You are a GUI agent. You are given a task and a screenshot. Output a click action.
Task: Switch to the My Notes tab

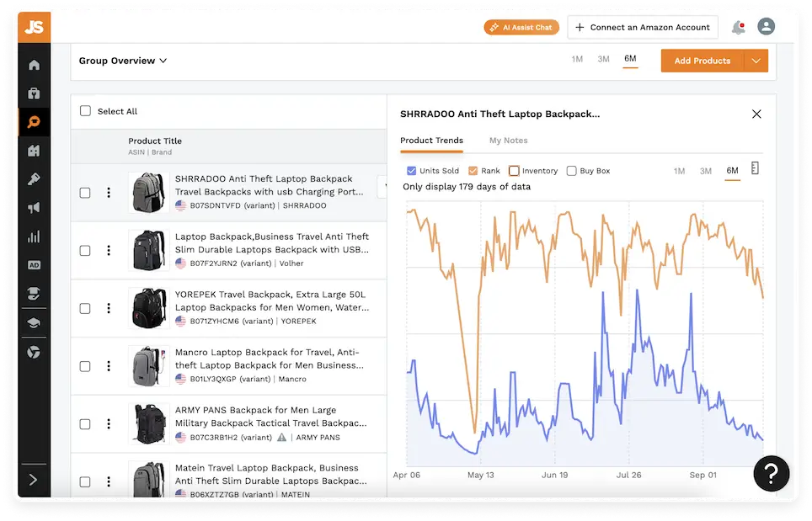coord(508,141)
